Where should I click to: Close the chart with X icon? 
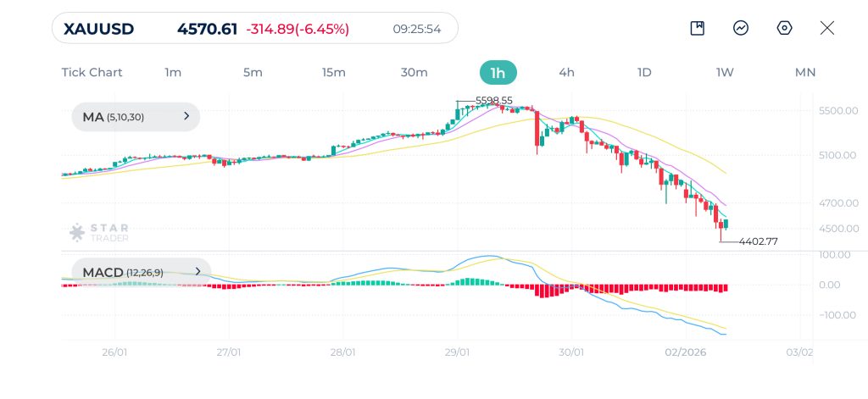pos(827,28)
